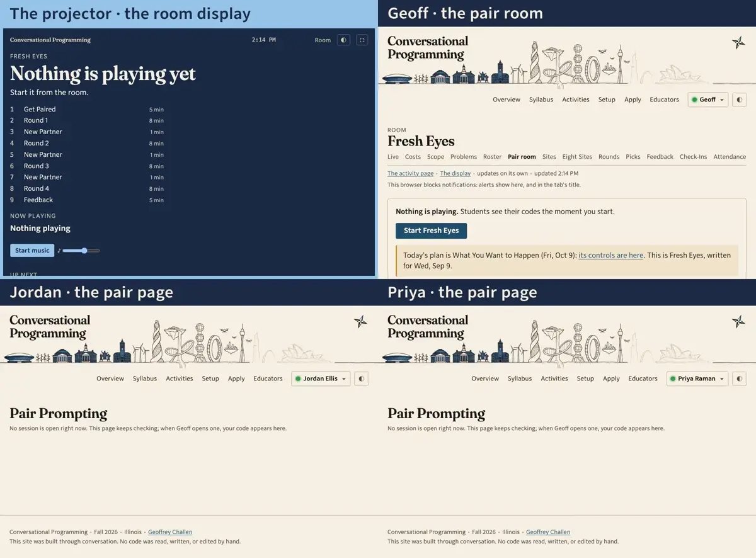Image resolution: width=756 pixels, height=558 pixels.
Task: Open Geoffrey Challen link in Priya's page footer
Action: point(548,532)
